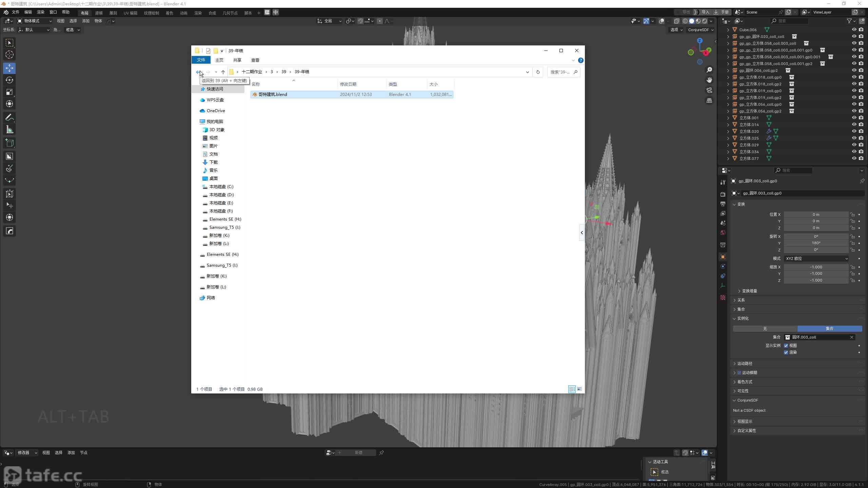The width and height of the screenshot is (868, 488).
Task: Select the Scale tool
Action: pos(9,92)
